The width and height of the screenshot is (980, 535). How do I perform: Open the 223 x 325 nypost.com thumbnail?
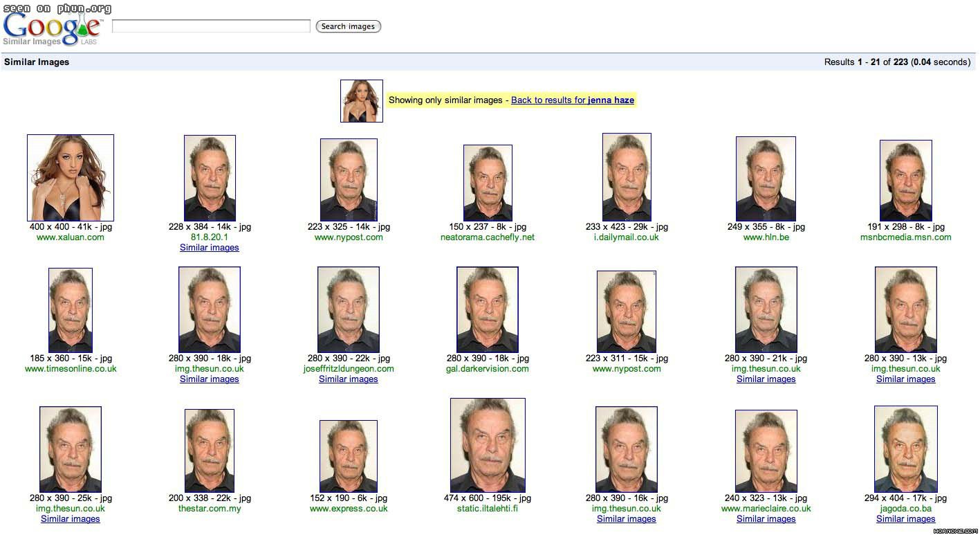point(349,180)
